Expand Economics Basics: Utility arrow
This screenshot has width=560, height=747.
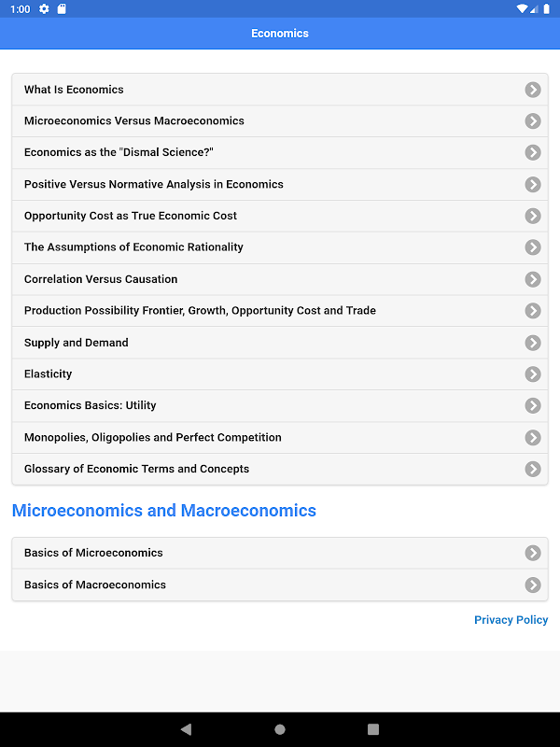tap(533, 406)
